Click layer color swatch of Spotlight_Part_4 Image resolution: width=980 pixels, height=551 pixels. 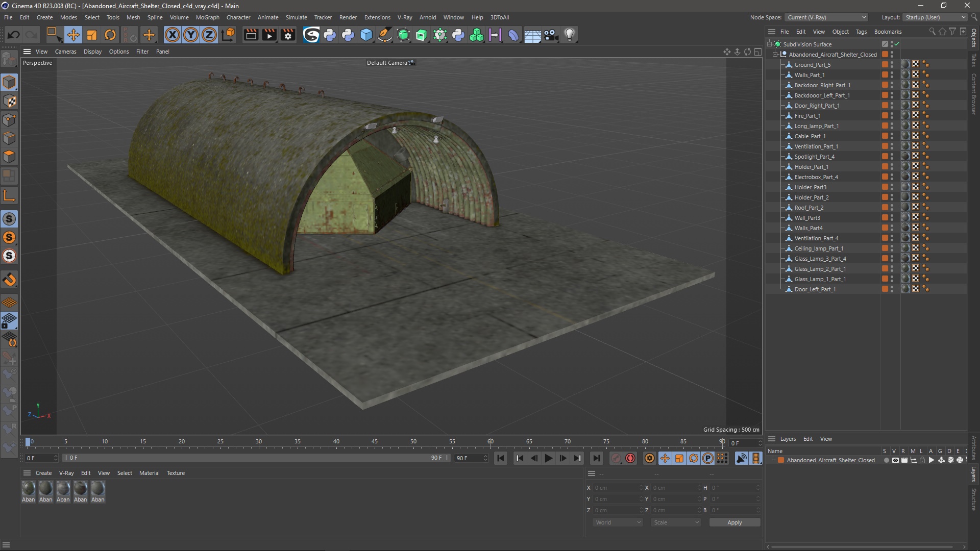pos(885,157)
